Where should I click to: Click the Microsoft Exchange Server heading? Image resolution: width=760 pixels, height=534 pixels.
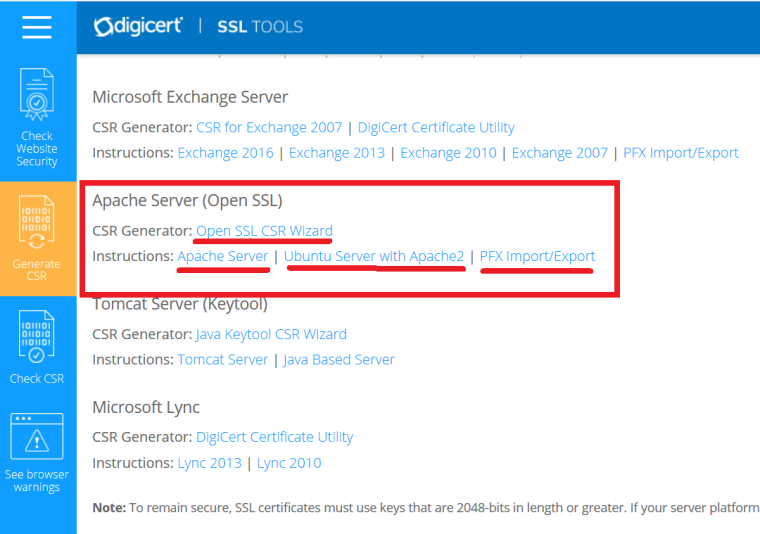coord(190,97)
